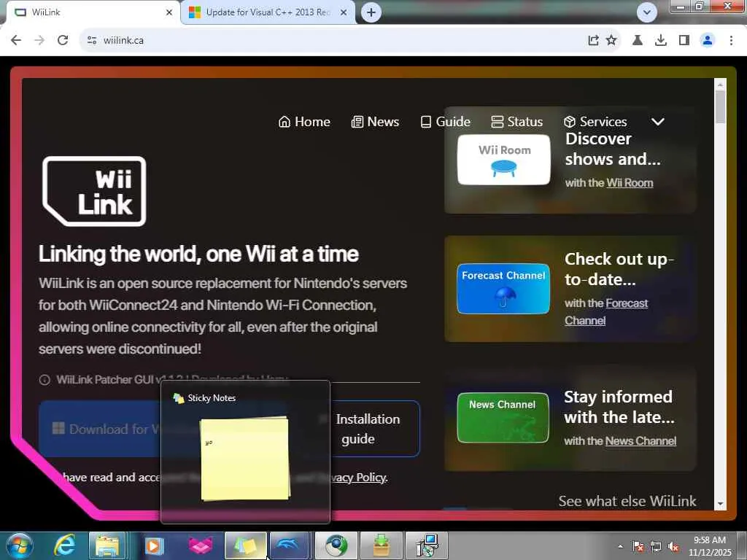Open the News nav item
The image size is (747, 560).
(x=376, y=122)
